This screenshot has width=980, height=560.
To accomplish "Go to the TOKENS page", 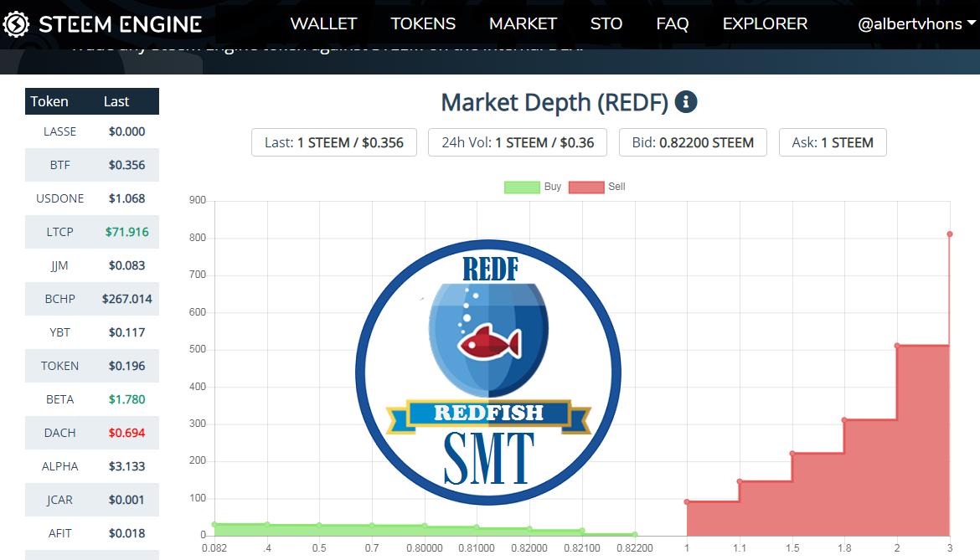I will click(423, 23).
